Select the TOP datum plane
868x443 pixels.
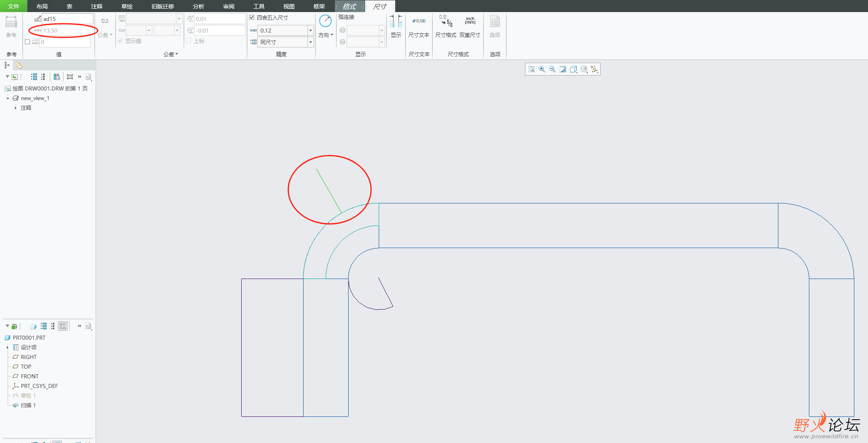[26, 367]
